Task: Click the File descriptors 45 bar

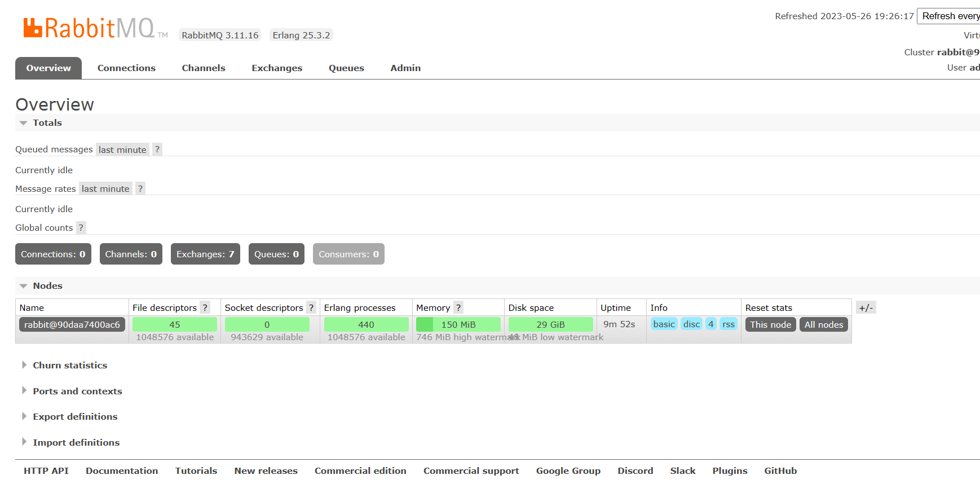Action: 175,324
